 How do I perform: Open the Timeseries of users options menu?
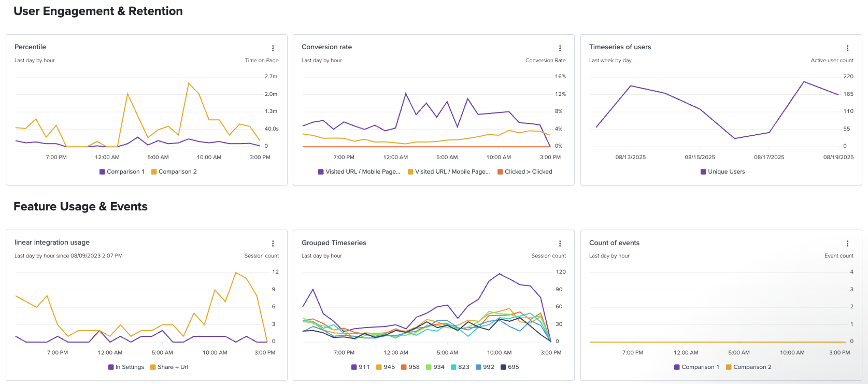(848, 48)
